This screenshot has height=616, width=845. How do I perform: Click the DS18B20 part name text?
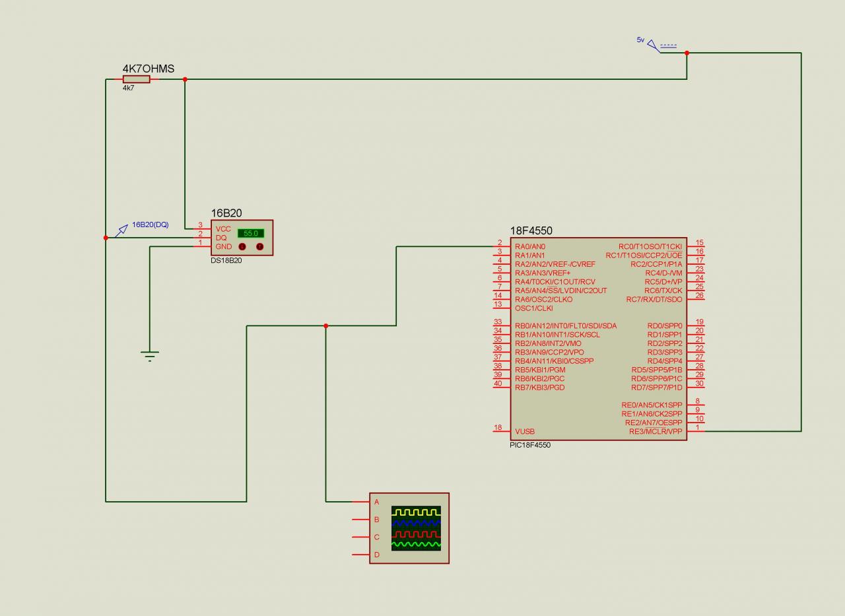[x=226, y=261]
